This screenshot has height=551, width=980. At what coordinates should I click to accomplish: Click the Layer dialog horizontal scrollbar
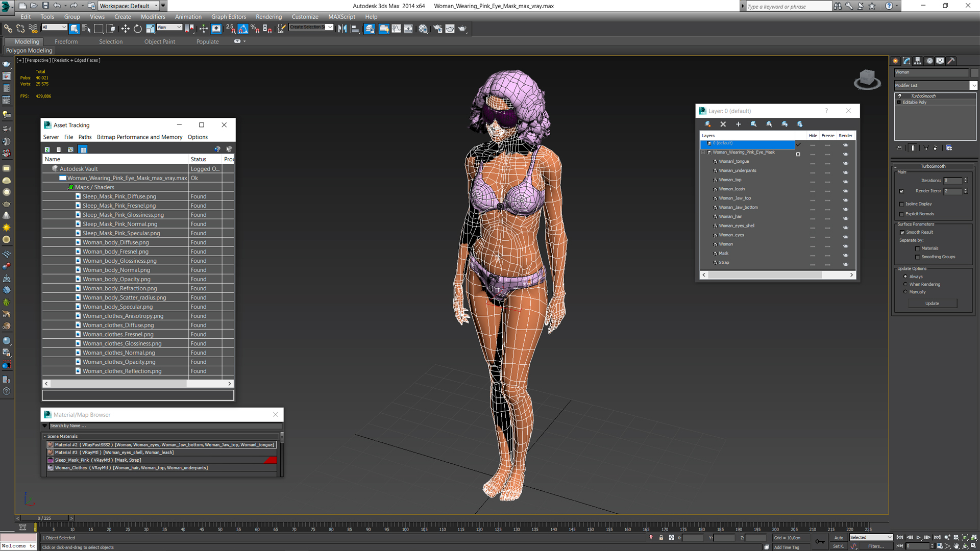(x=765, y=275)
